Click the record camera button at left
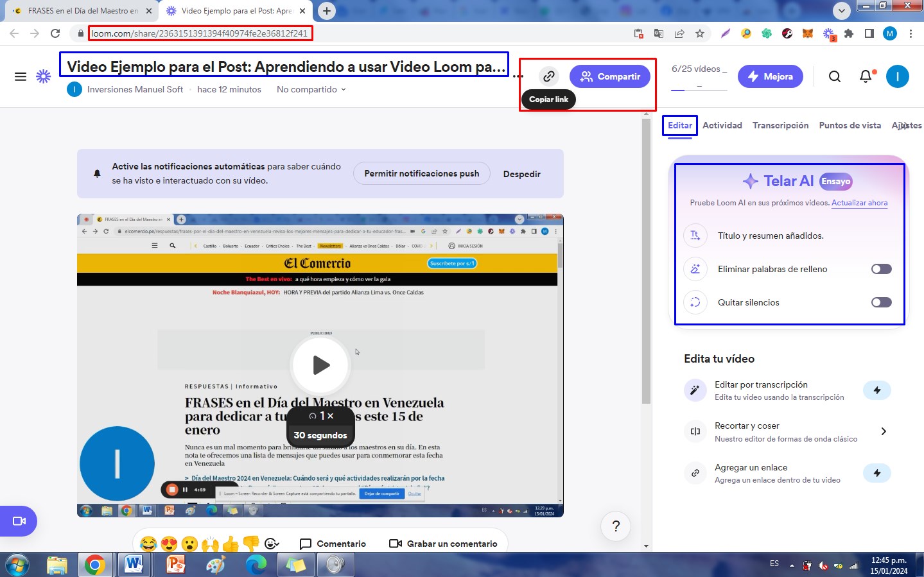Image resolution: width=924 pixels, height=577 pixels. [x=19, y=521]
